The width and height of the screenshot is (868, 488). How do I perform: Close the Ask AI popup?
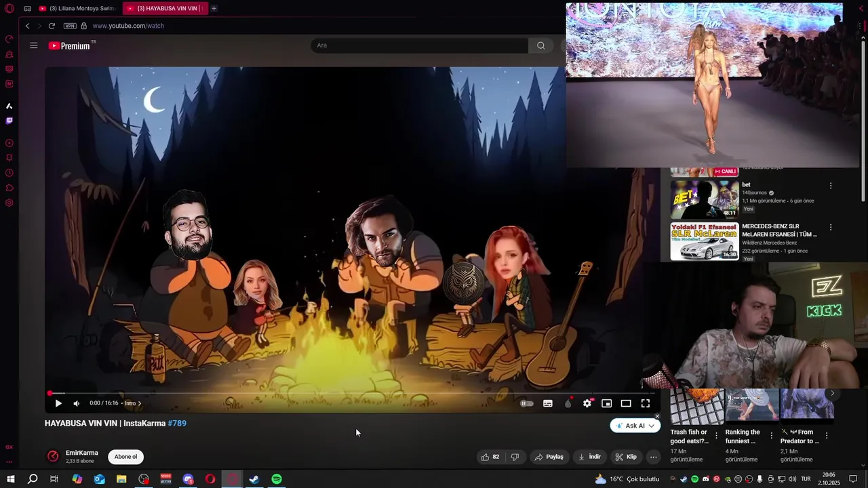pos(657,416)
